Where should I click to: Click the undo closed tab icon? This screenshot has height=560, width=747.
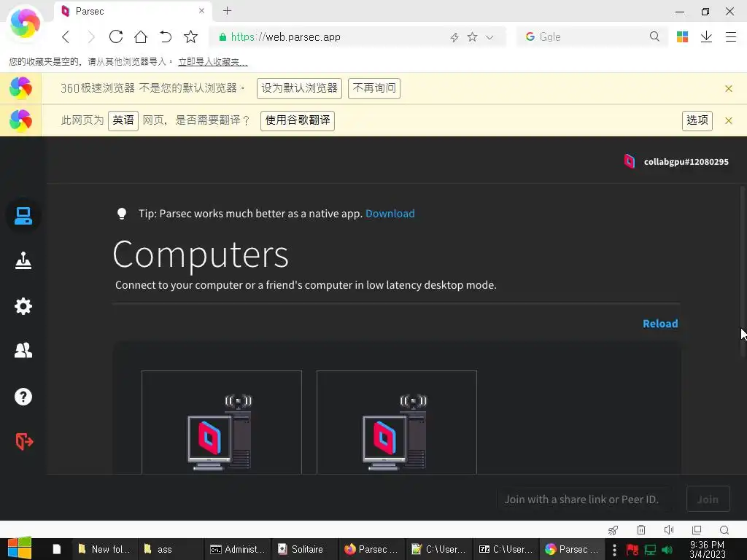[x=166, y=36]
